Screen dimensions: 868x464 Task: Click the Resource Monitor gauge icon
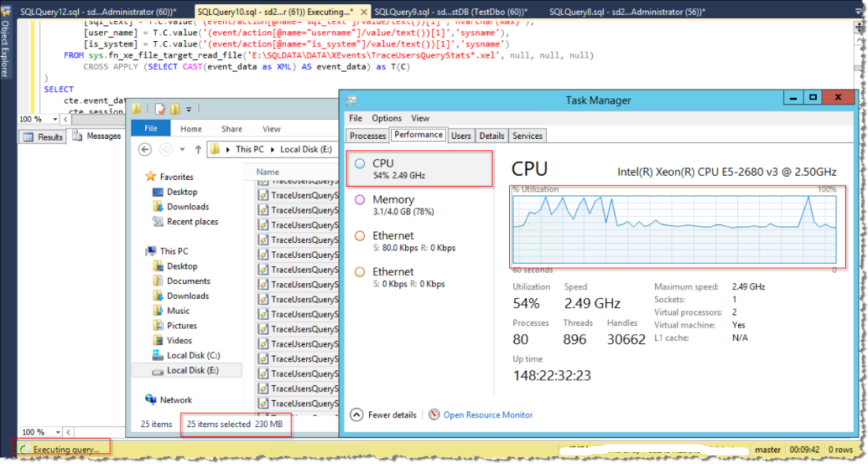point(434,414)
